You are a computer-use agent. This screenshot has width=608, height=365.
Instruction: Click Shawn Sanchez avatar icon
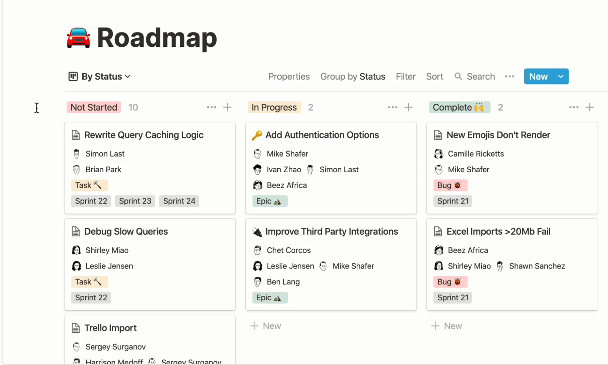[500, 266]
